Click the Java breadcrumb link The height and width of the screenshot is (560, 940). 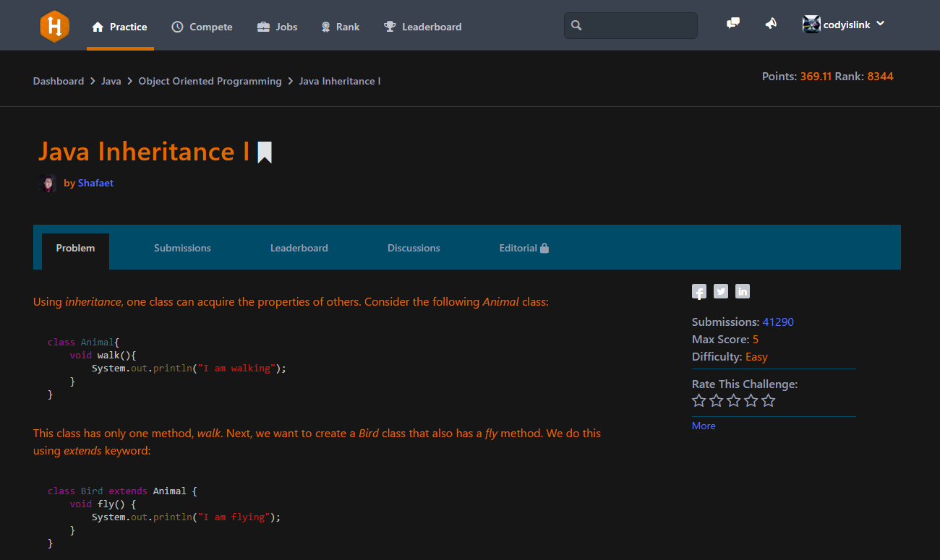(111, 81)
